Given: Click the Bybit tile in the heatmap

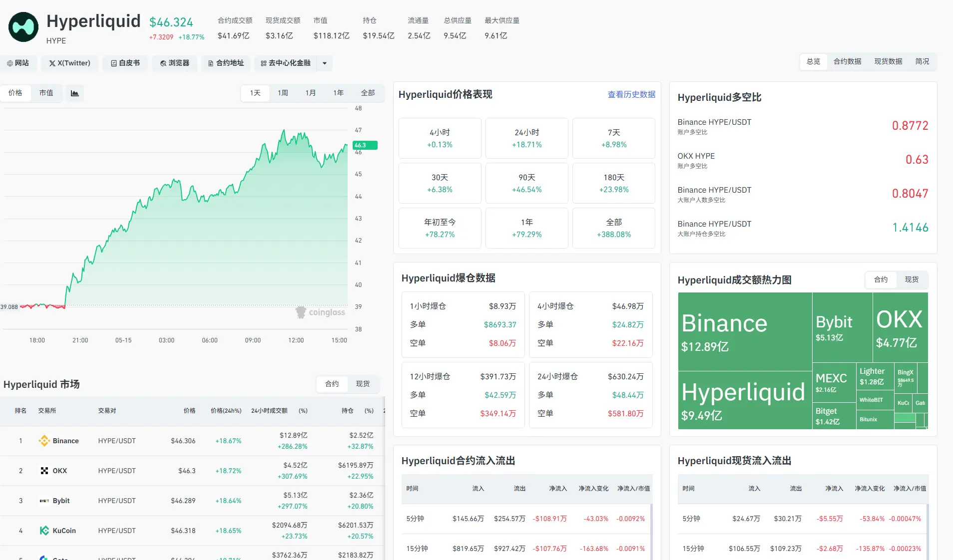Looking at the screenshot, I should pyautogui.click(x=843, y=327).
